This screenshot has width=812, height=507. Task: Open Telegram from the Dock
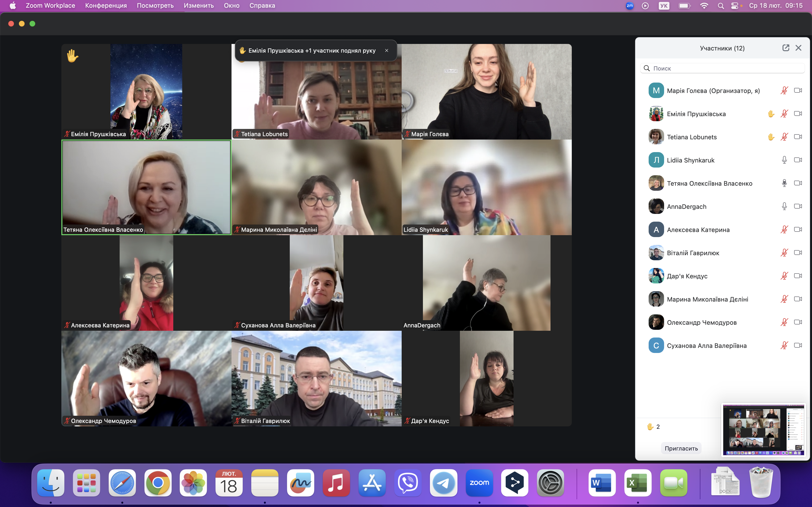pos(444,483)
